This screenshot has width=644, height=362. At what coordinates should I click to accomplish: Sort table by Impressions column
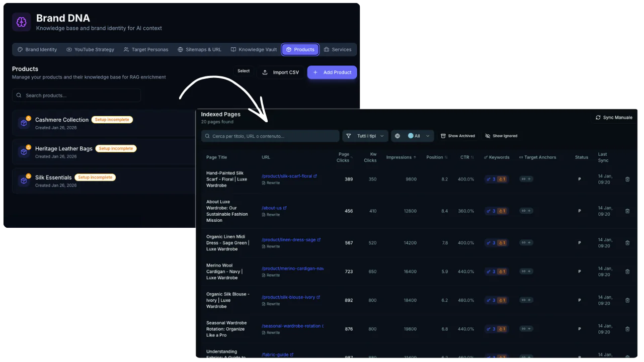pos(401,157)
